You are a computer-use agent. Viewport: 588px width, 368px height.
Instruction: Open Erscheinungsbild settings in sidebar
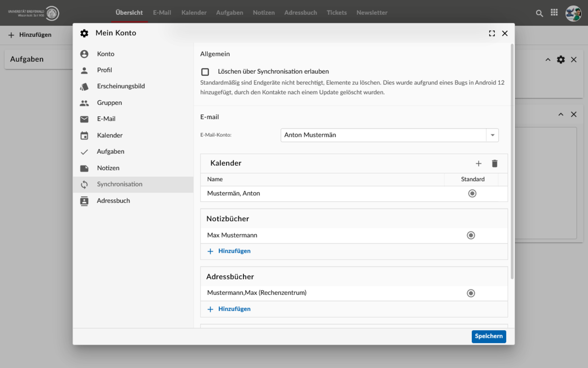(121, 86)
